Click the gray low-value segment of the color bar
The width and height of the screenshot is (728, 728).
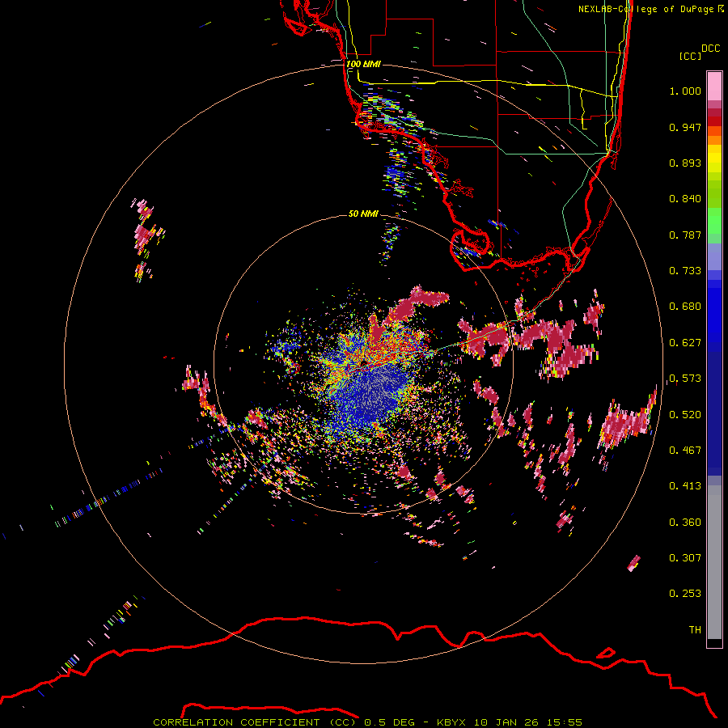pos(714,562)
